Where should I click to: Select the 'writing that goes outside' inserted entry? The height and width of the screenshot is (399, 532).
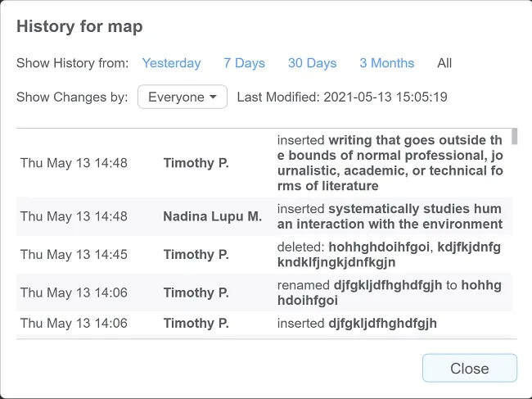point(390,162)
